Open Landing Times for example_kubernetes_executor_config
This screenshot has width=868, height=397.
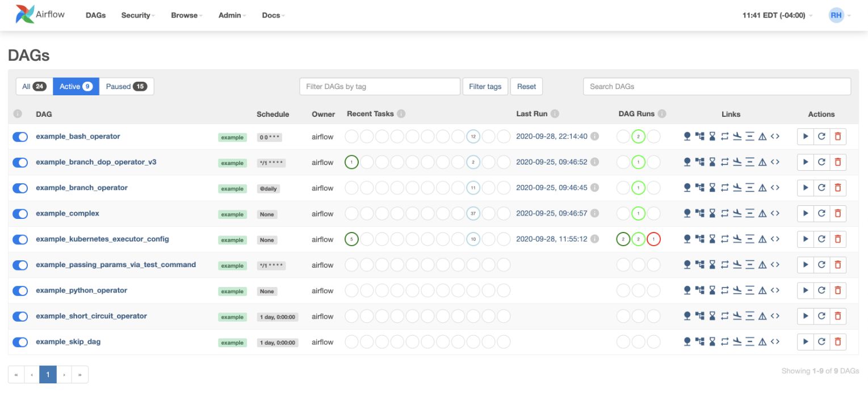(737, 239)
